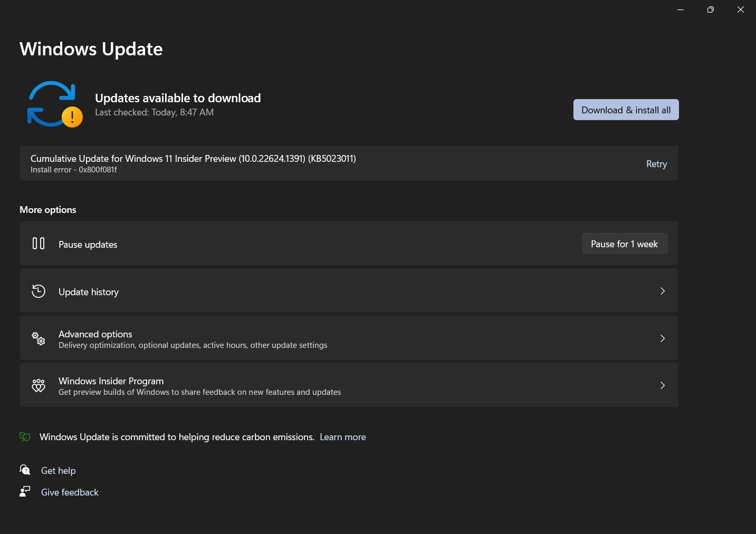Screen dimensions: 756x534
Task: Click 'Get preview builds of Windows' description
Action: [199, 392]
